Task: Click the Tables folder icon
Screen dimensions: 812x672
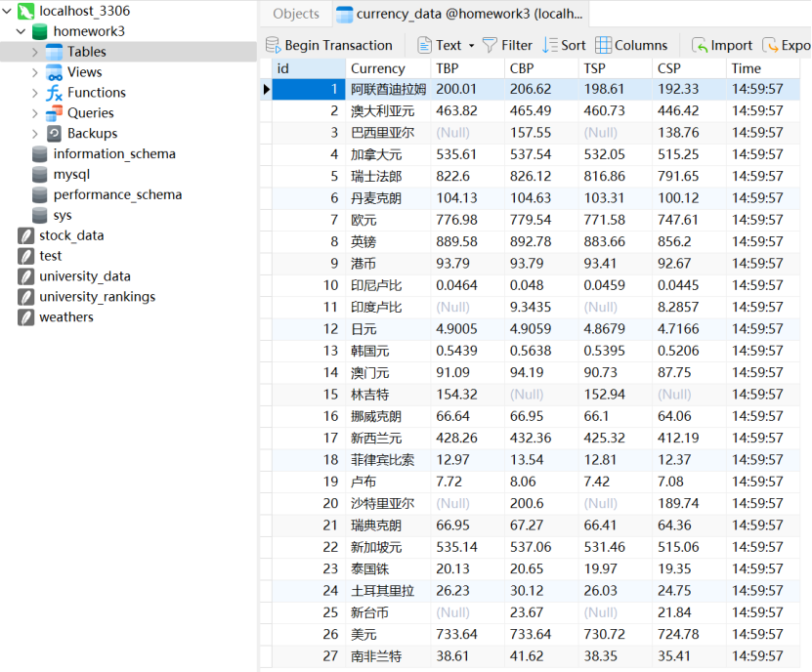Action: tap(54, 52)
